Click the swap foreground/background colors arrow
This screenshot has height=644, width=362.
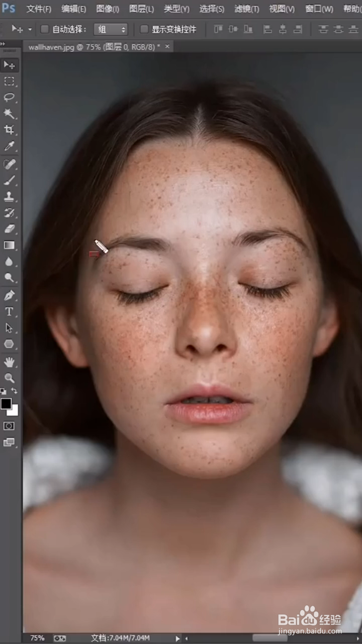coord(15,391)
